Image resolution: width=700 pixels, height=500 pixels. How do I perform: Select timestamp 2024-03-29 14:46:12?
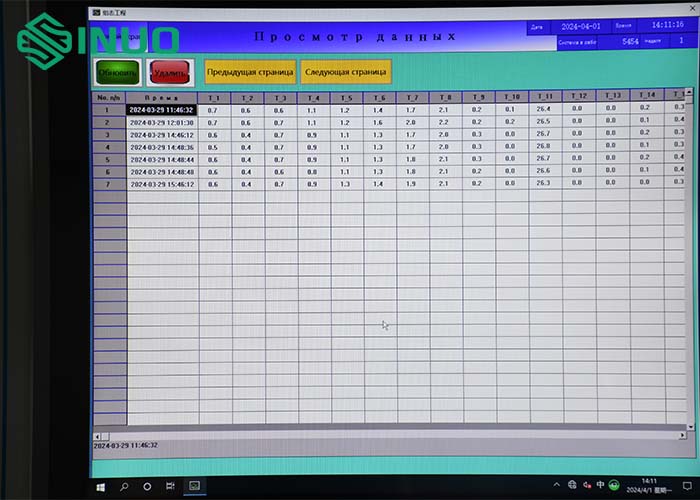[x=162, y=135]
